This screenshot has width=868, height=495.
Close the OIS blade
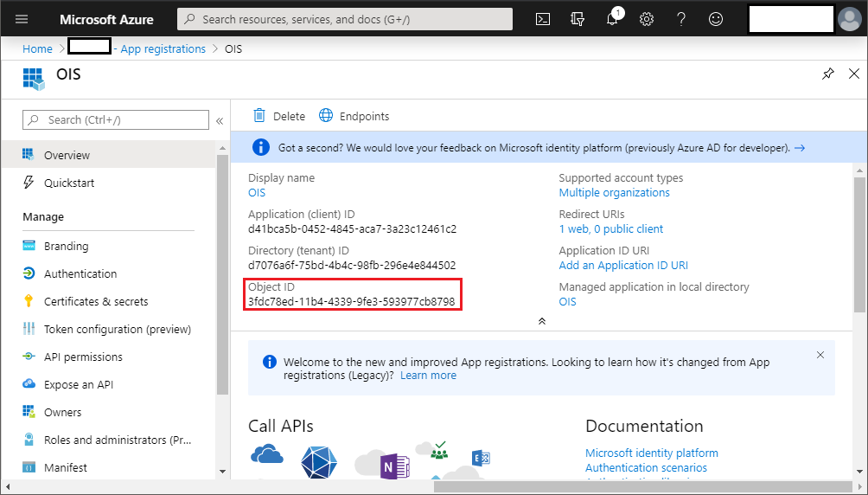coord(854,74)
